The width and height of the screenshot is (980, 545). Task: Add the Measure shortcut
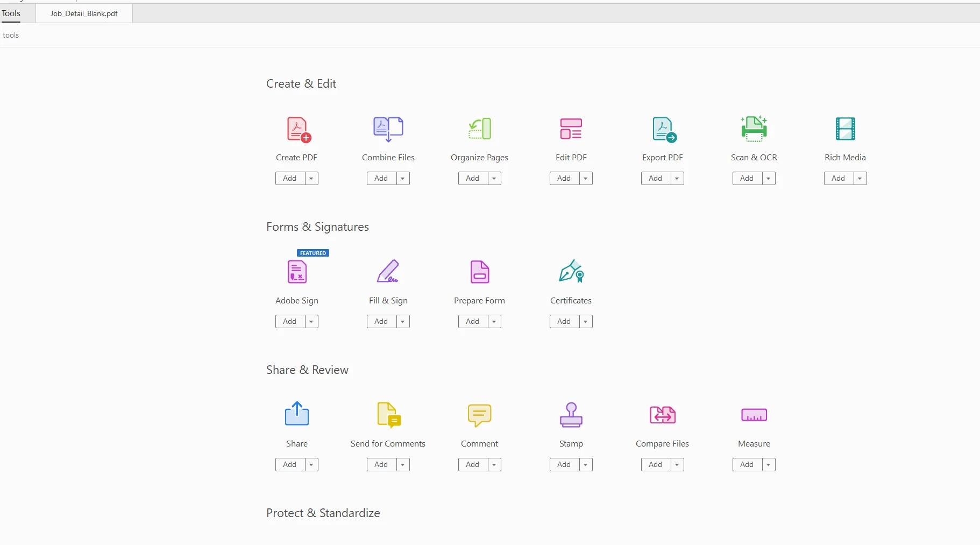747,465
